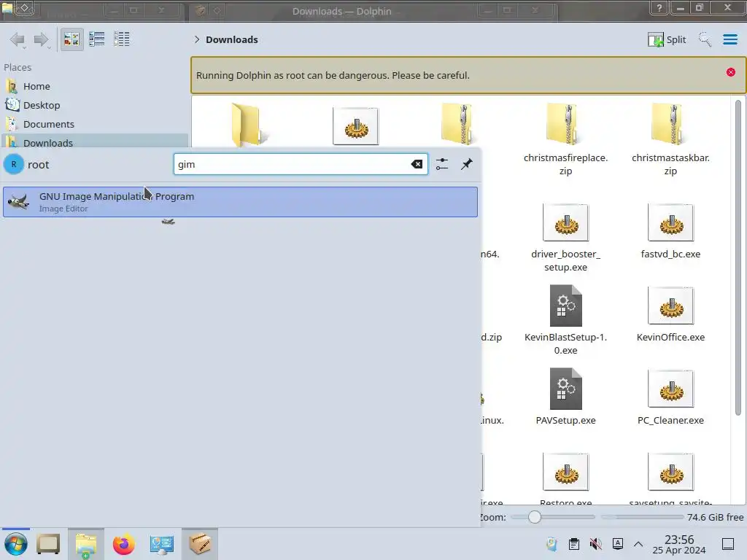Click the muted volume tray icon
This screenshot has height=560, width=747.
tap(595, 544)
